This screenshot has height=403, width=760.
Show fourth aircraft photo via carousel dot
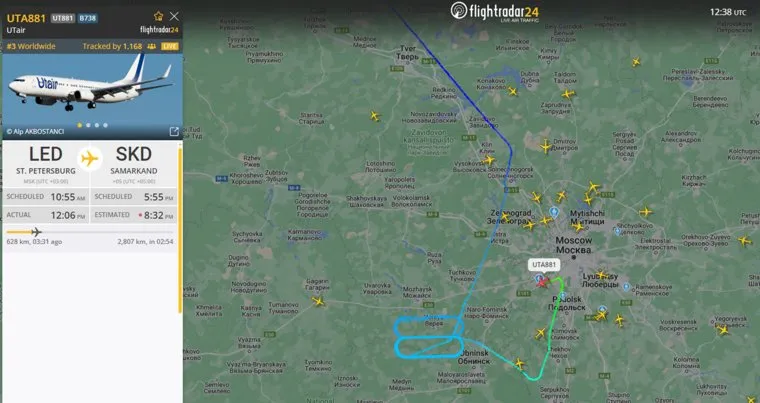106,125
